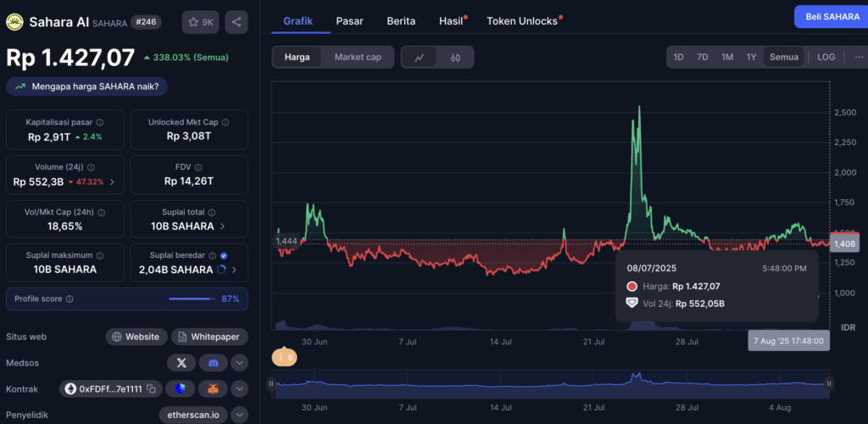868x424 pixels.
Task: Open the Grafik tab
Action: click(x=298, y=21)
